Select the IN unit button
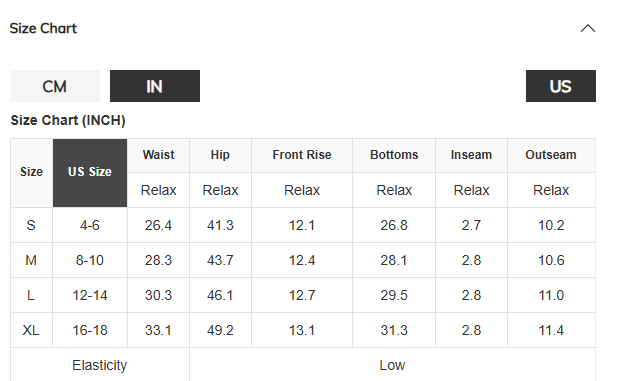 point(155,86)
